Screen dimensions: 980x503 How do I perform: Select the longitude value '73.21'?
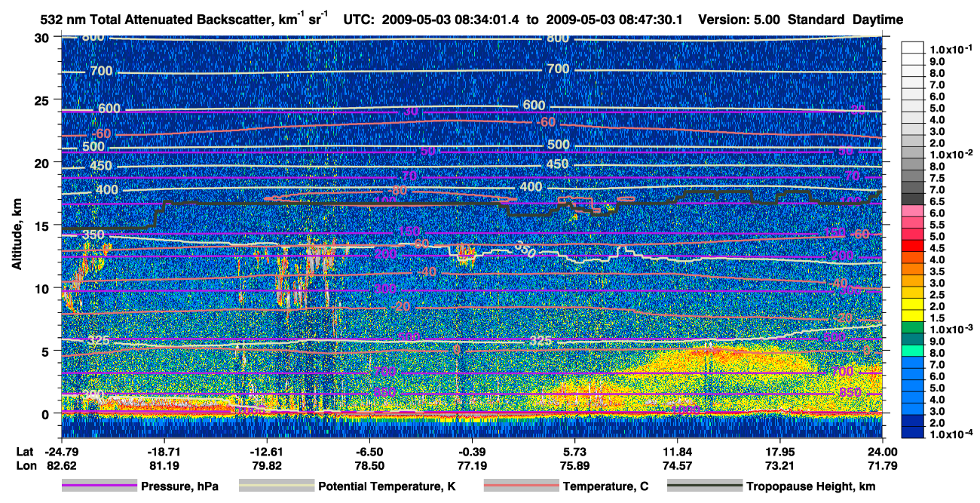(x=780, y=466)
